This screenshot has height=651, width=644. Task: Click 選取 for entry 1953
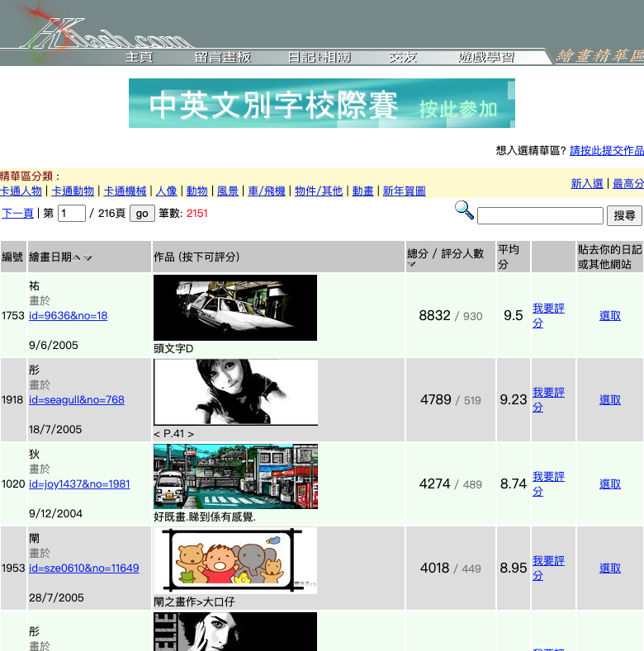tap(610, 568)
